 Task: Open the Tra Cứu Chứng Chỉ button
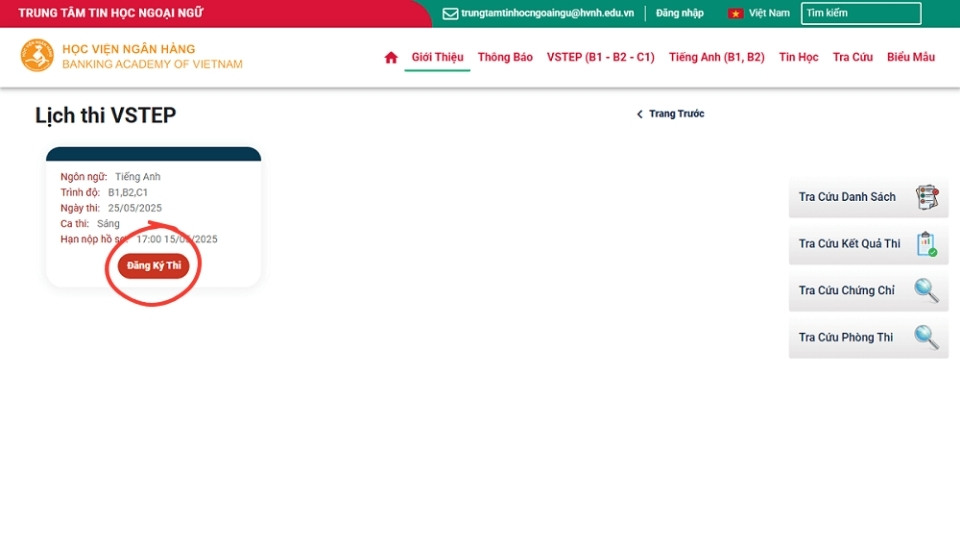click(868, 291)
